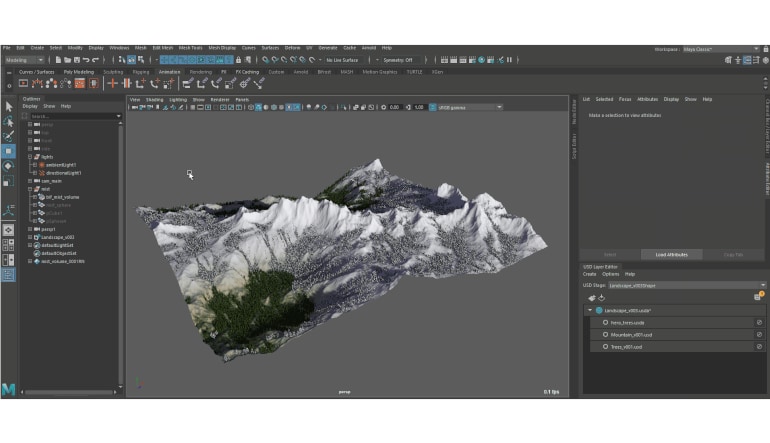
Task: Click the padlock icon in the status line
Action: point(238,60)
